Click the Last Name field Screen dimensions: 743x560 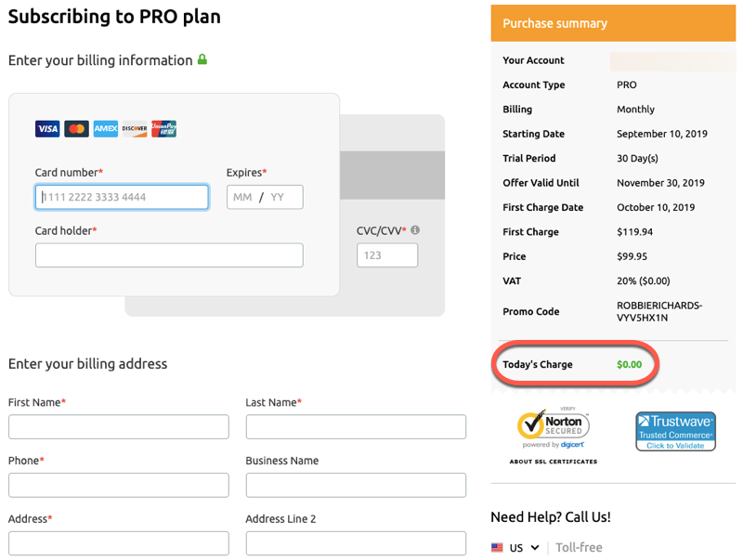356,427
